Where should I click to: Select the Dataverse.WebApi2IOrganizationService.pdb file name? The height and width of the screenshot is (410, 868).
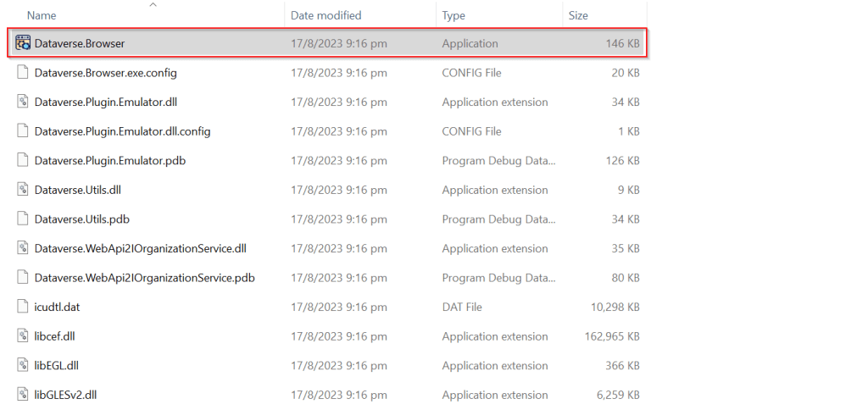[144, 278]
